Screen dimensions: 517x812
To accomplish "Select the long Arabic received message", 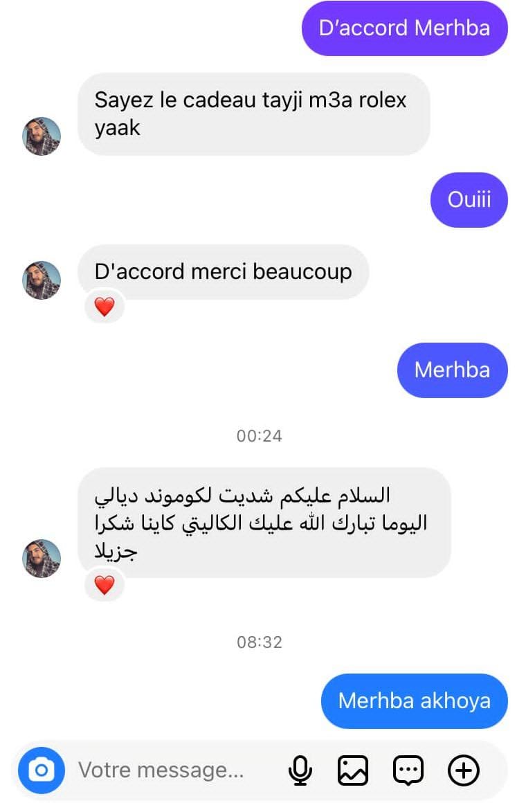I will point(264,523).
